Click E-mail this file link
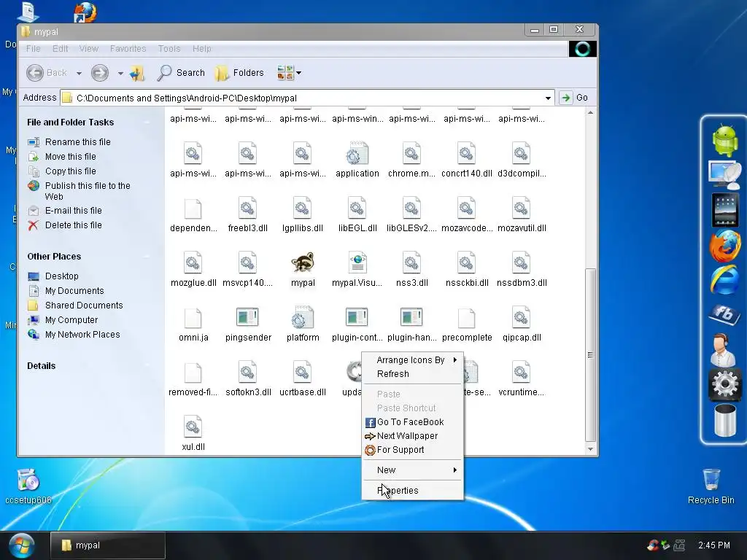The image size is (747, 560). point(74,211)
